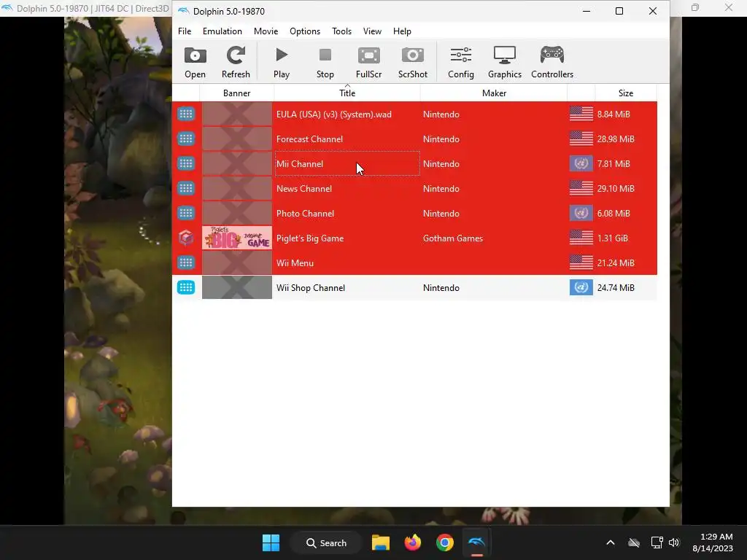Image resolution: width=747 pixels, height=560 pixels.
Task: Click Dolphin emulator taskbar icon
Action: tap(476, 542)
